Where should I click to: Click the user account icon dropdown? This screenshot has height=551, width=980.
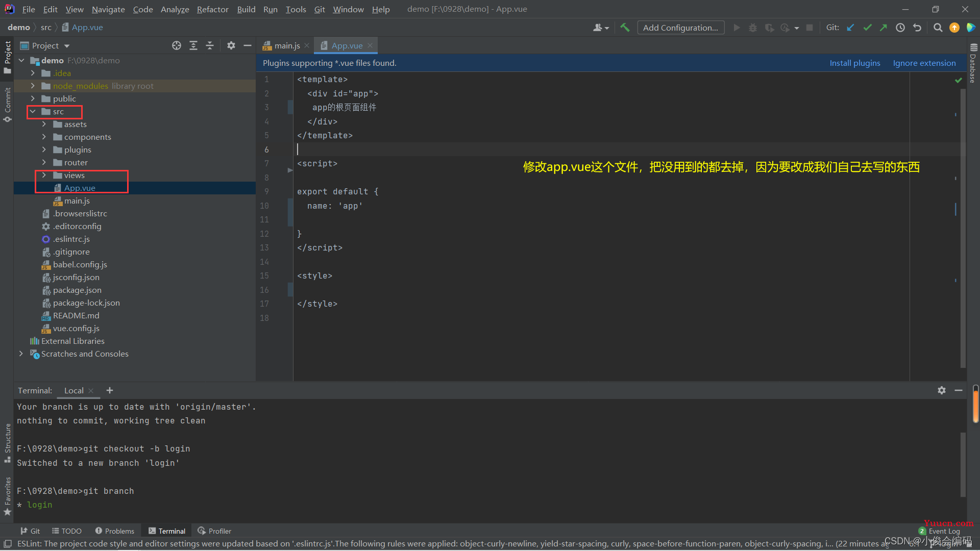601,28
